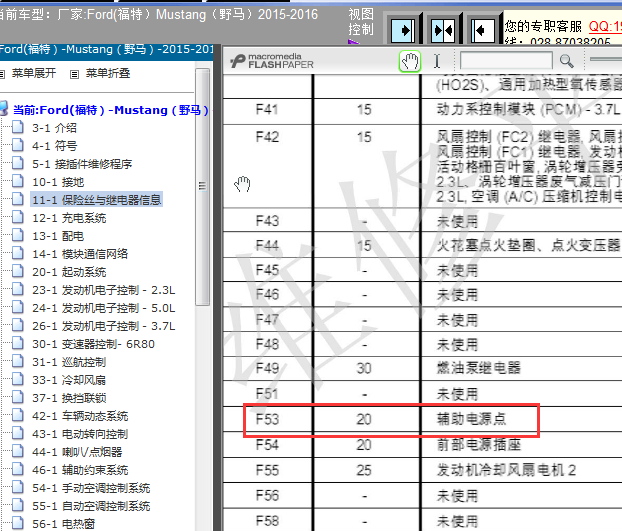Image resolution: width=622 pixels, height=531 pixels.
Task: Click the document icon beside 56-1 电热窗
Action: click(x=17, y=523)
